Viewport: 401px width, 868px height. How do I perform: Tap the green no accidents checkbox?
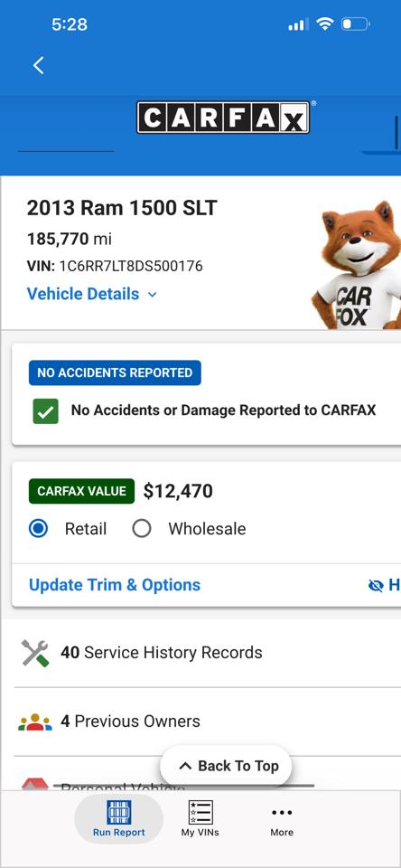click(x=45, y=410)
